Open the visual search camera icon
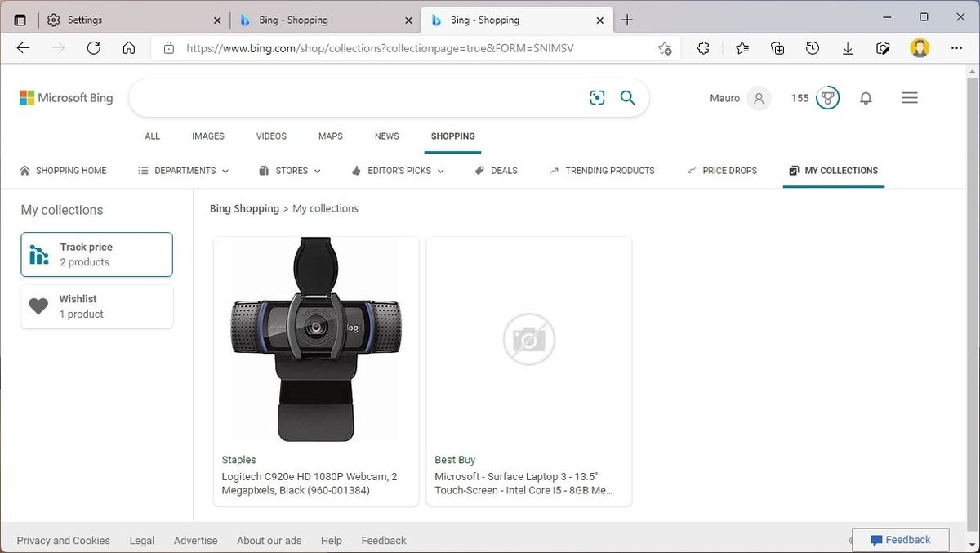This screenshot has width=980, height=553. point(597,97)
